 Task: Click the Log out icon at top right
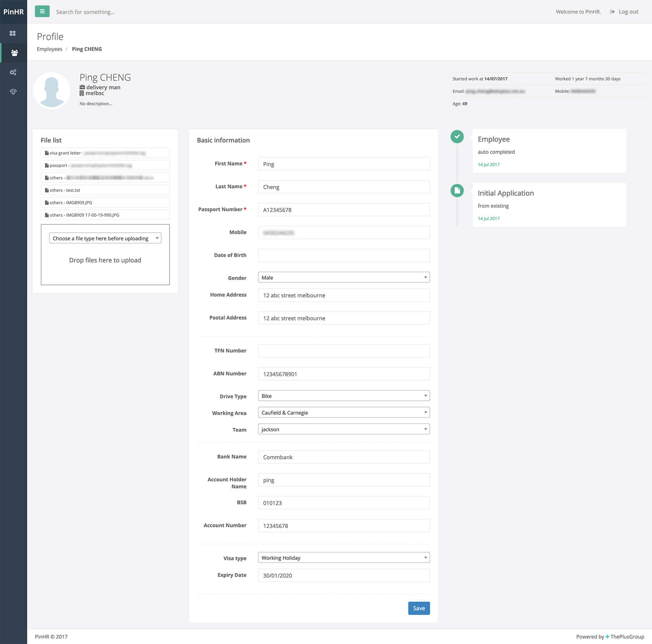(612, 11)
